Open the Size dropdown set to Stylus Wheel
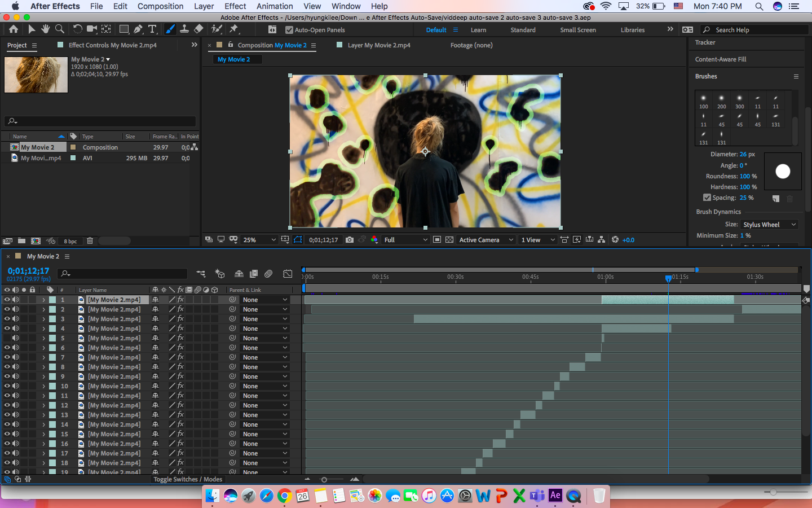812x508 pixels. 769,224
